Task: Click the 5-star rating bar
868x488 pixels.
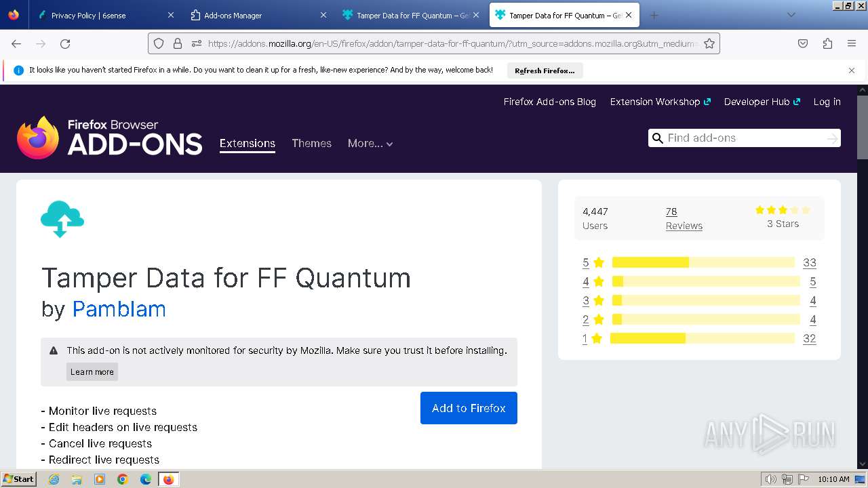Action: (x=703, y=262)
